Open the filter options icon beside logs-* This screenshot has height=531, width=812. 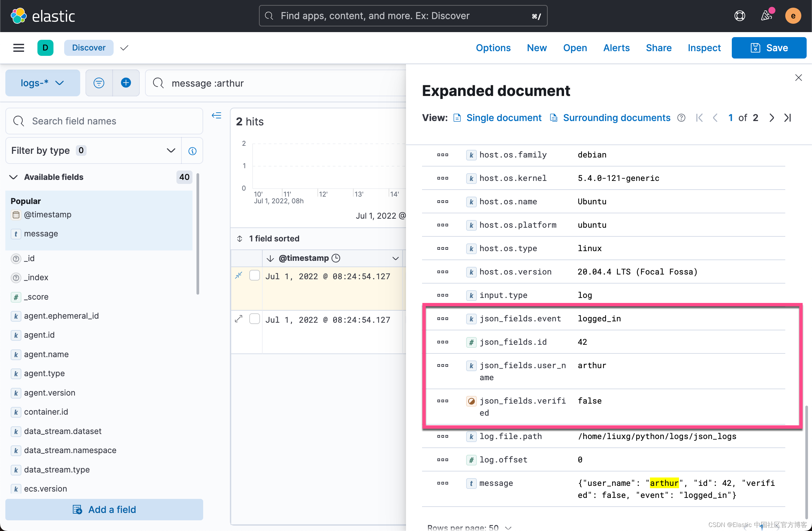point(99,83)
